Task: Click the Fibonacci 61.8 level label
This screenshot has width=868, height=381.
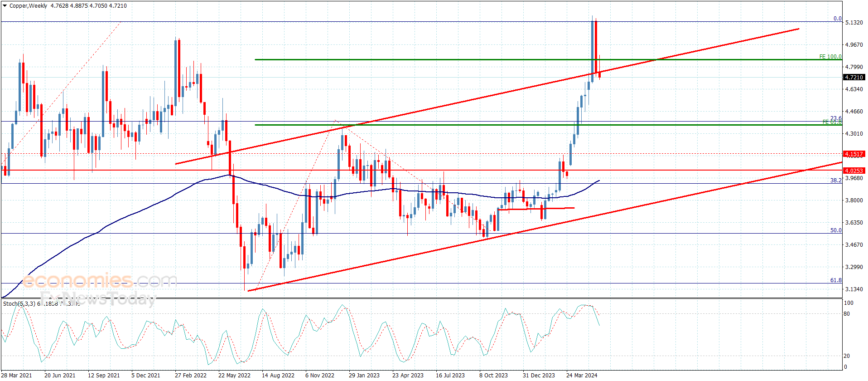Action: point(836,280)
